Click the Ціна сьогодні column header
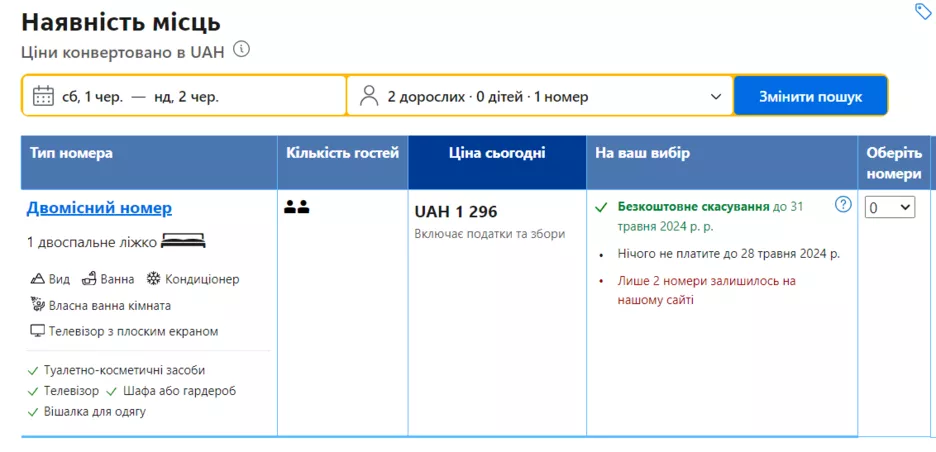The height and width of the screenshot is (452, 936). coord(497,153)
